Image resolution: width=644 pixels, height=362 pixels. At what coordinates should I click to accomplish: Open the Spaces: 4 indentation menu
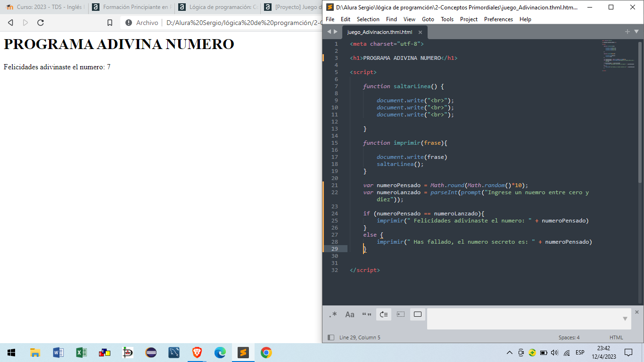pyautogui.click(x=569, y=337)
